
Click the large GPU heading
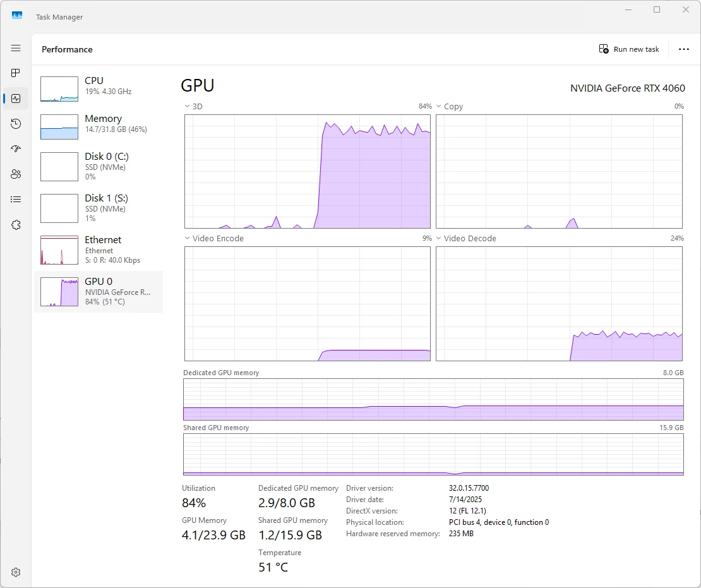coord(198,85)
